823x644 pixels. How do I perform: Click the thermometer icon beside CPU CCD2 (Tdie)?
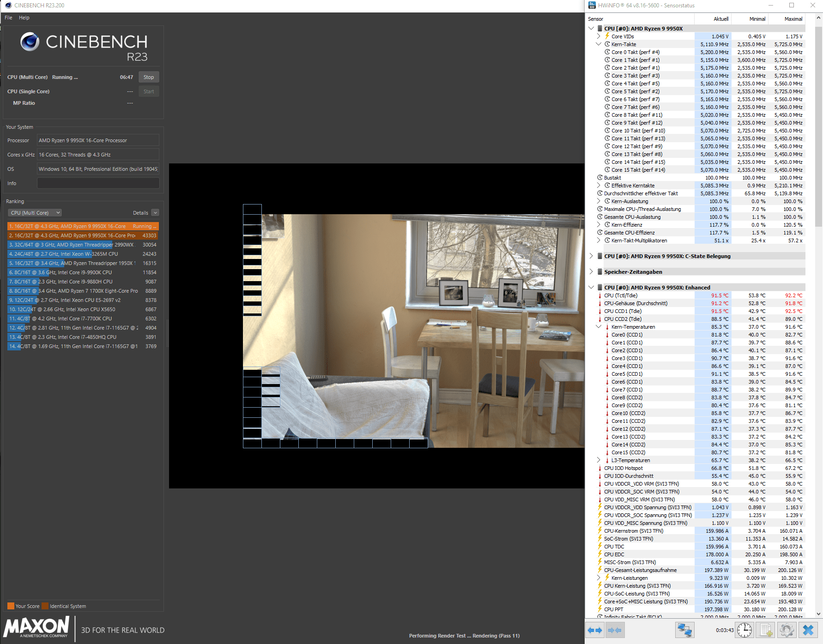(600, 319)
